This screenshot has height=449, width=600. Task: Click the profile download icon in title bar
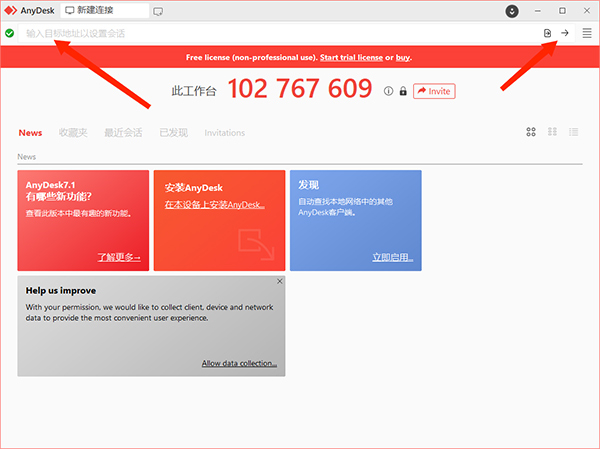(512, 11)
